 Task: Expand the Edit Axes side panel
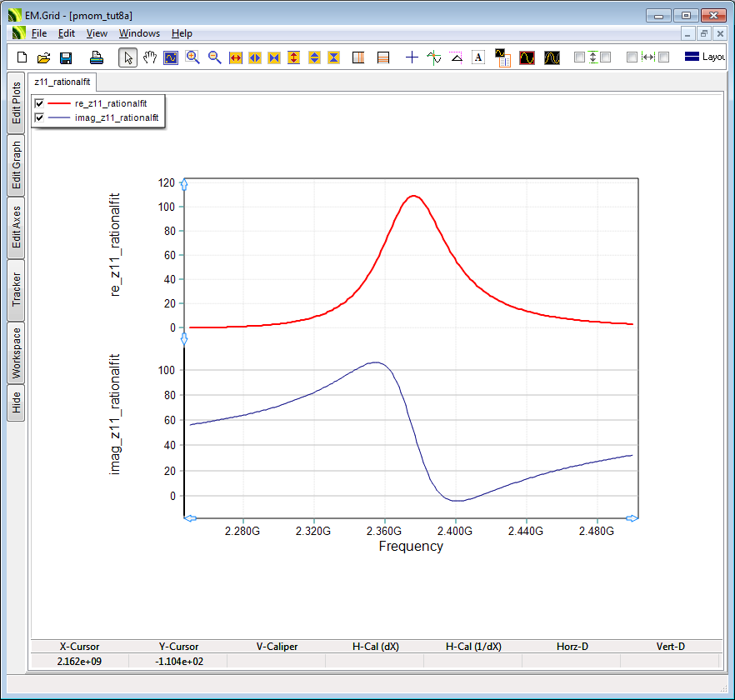point(16,227)
